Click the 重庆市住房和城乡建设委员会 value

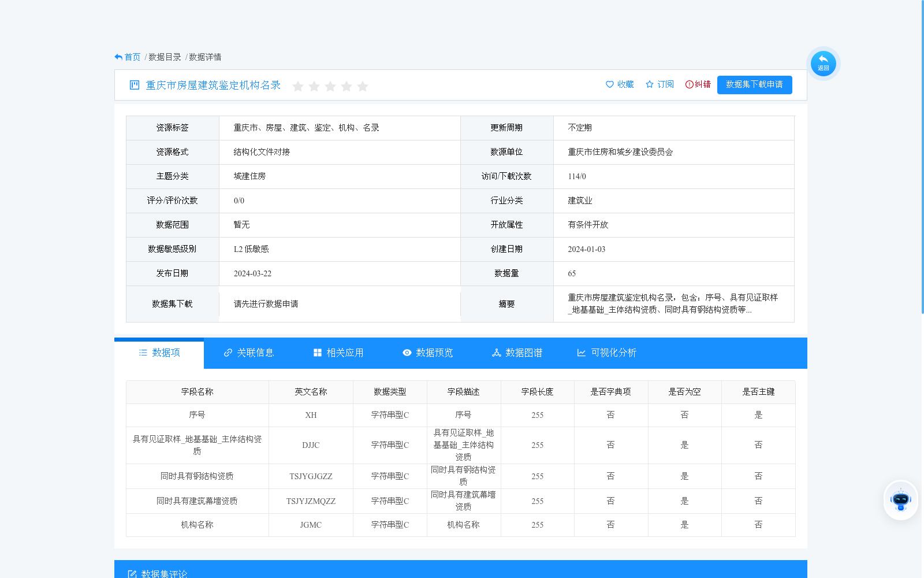pos(620,152)
